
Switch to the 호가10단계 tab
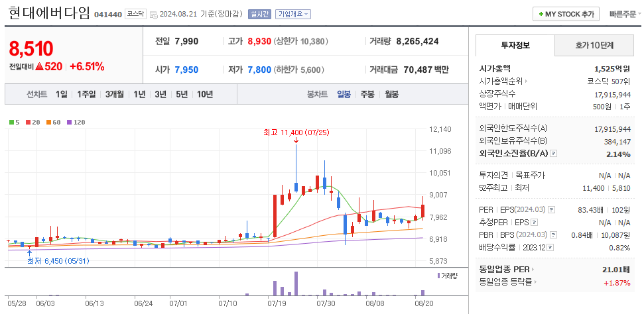coord(594,46)
